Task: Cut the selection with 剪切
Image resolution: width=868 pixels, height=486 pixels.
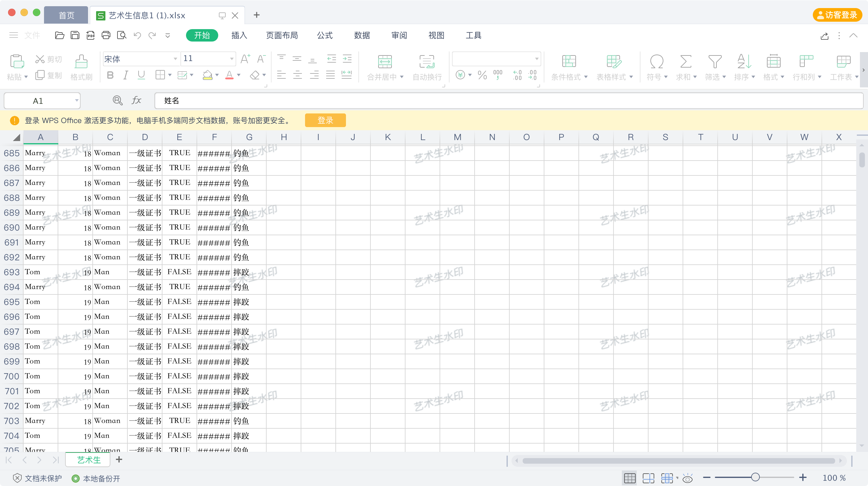Action: tap(49, 59)
